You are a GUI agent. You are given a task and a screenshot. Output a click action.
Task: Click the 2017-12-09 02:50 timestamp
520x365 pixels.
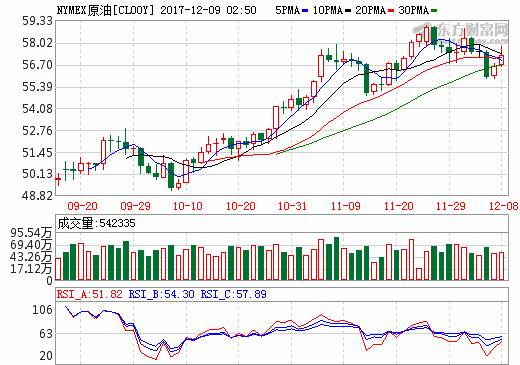pos(208,10)
